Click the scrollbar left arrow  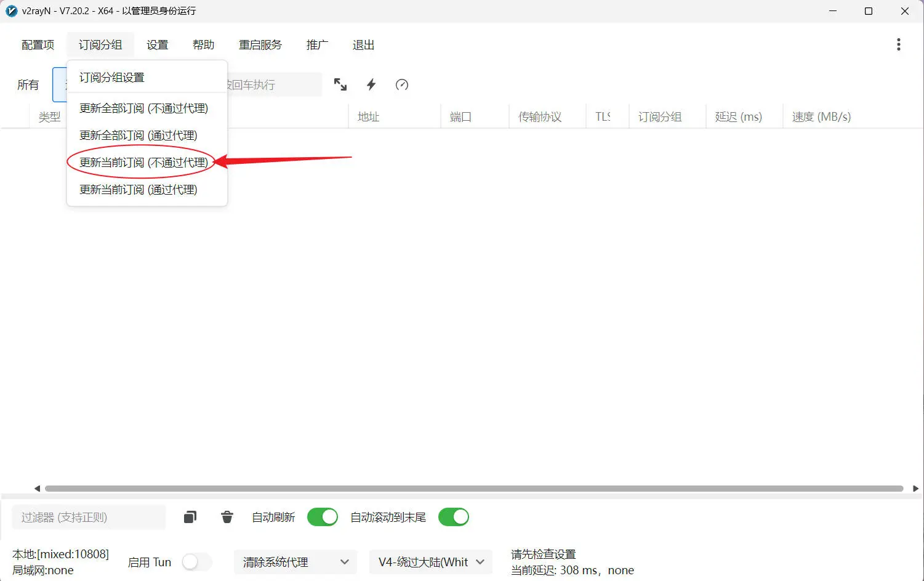[x=37, y=488]
